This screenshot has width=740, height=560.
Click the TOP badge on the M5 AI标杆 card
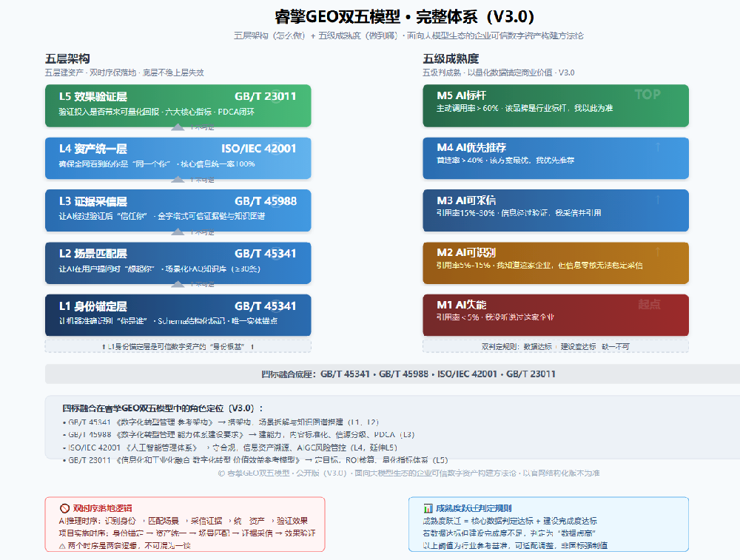(647, 95)
